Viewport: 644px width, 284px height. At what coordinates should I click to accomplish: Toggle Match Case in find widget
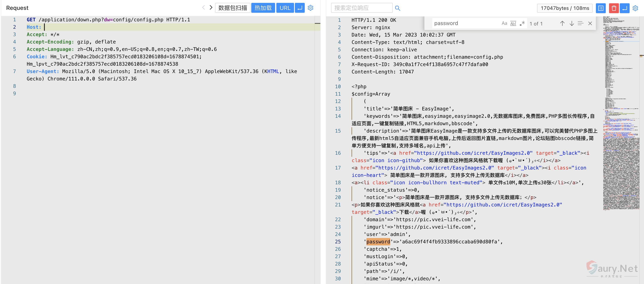504,23
